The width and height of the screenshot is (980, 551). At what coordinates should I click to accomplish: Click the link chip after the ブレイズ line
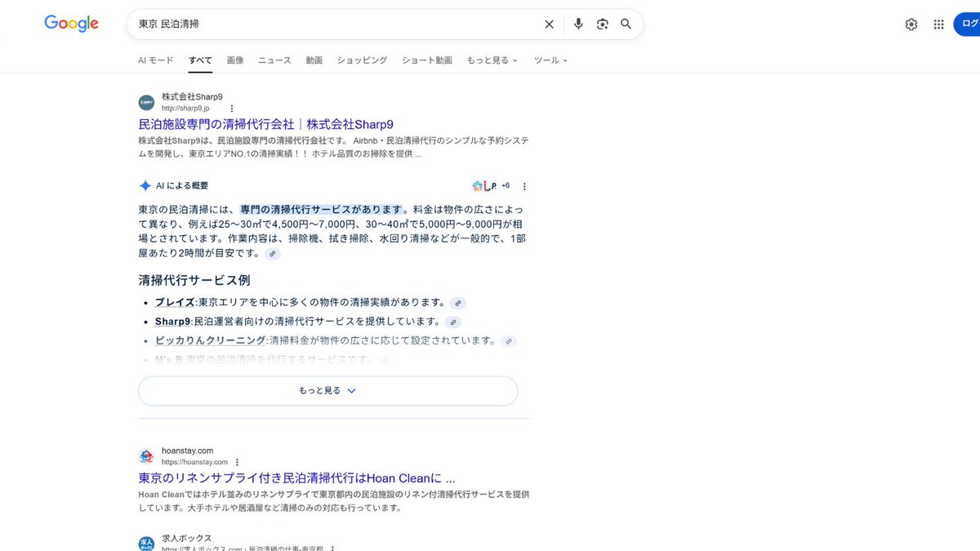pos(458,303)
